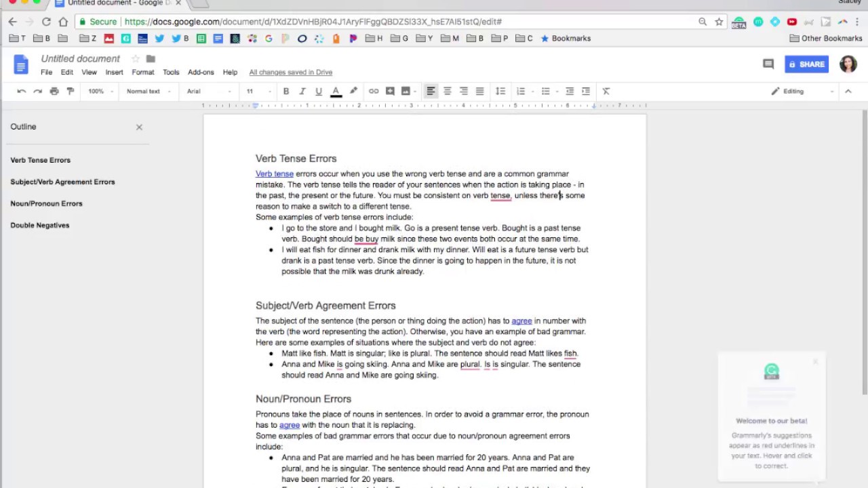
Task: Open the Help menu
Action: coord(230,73)
